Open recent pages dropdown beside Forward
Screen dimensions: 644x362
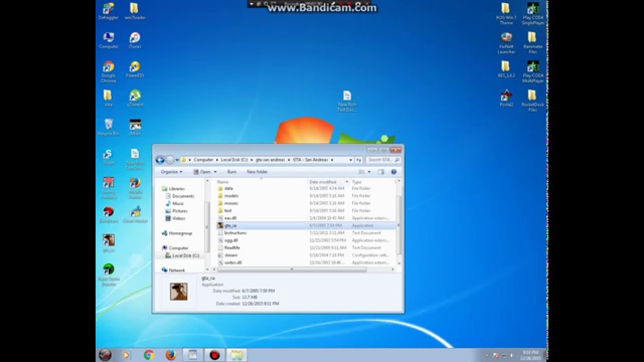click(177, 160)
